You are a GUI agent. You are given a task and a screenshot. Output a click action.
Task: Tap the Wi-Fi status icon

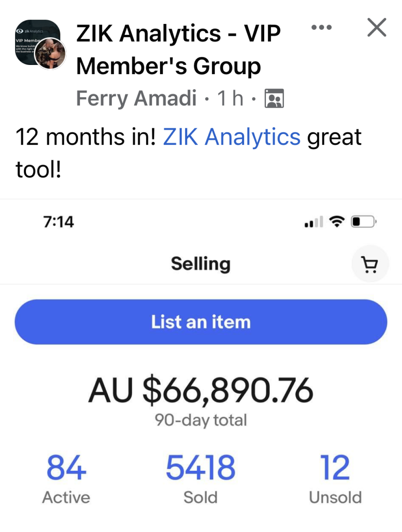tap(337, 222)
